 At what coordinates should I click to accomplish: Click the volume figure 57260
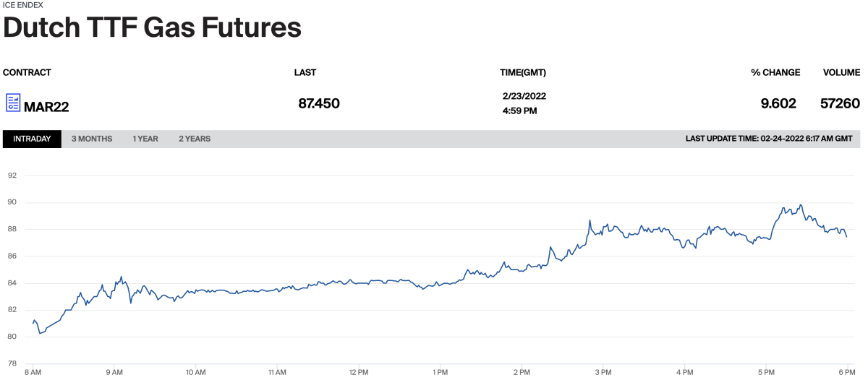click(840, 103)
